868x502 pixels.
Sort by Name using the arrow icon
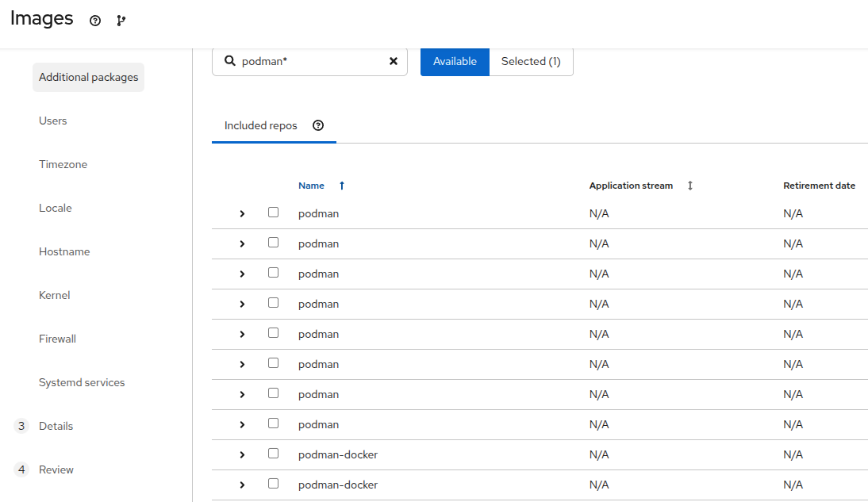pyautogui.click(x=342, y=186)
